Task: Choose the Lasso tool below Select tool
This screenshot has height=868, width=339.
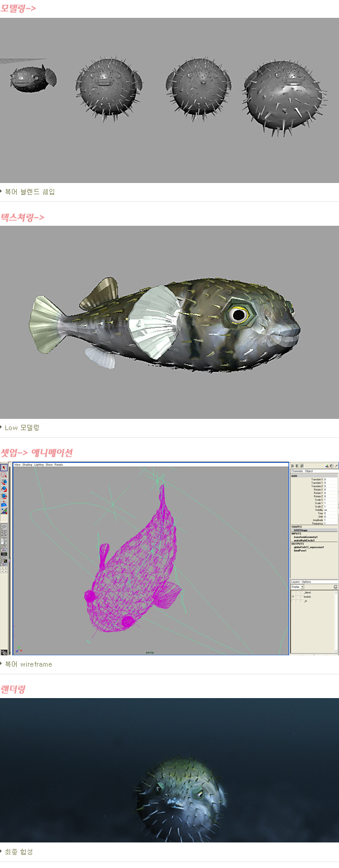Action: click(x=4, y=475)
